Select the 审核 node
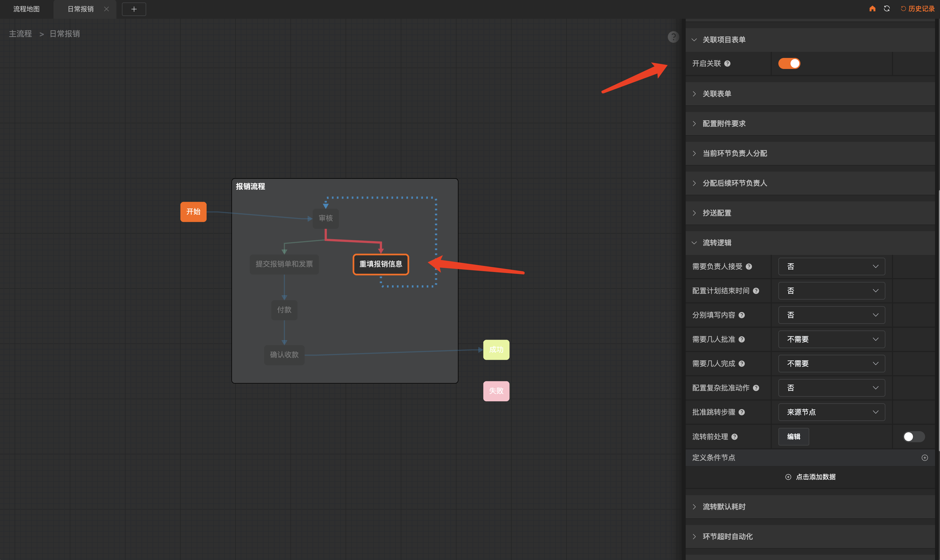Viewport: 940px width, 560px height. click(325, 218)
